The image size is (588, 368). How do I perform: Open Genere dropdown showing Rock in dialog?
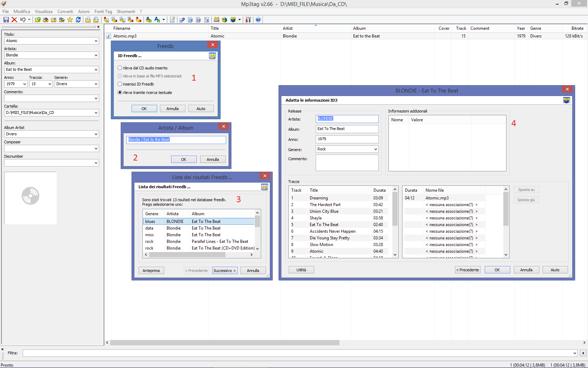tap(376, 149)
